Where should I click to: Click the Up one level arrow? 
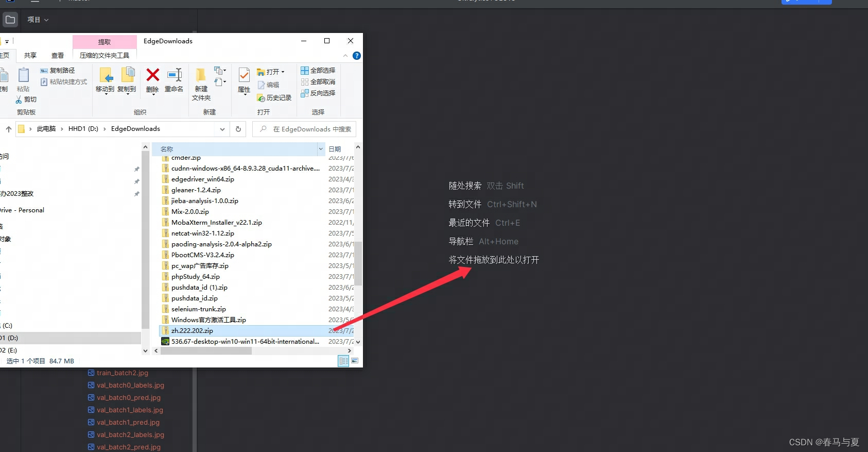(x=9, y=129)
